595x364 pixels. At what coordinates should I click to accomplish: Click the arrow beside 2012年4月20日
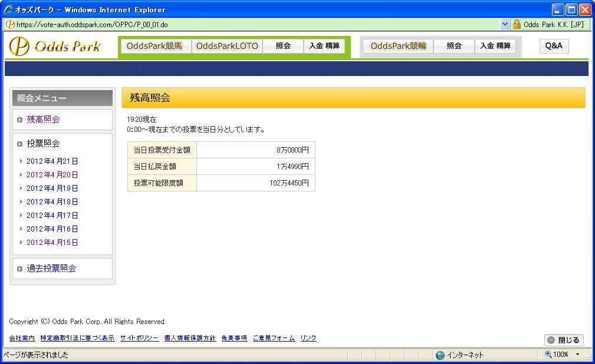21,175
